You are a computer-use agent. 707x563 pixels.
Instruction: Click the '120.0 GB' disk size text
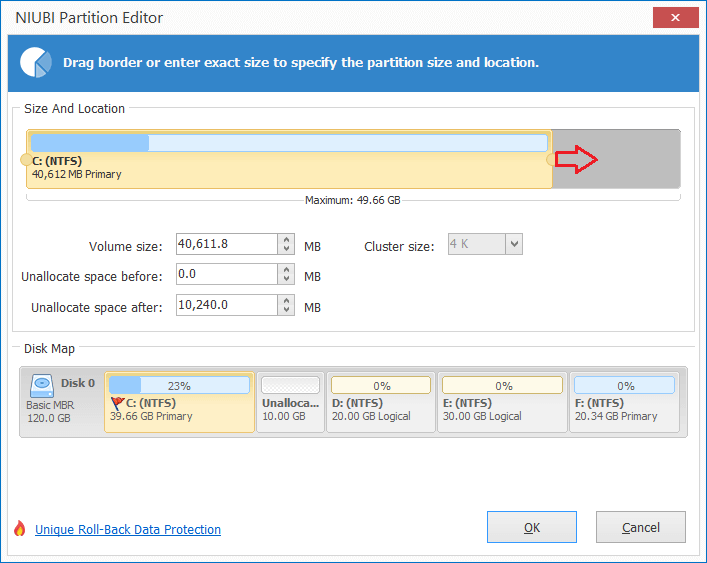coord(49,418)
